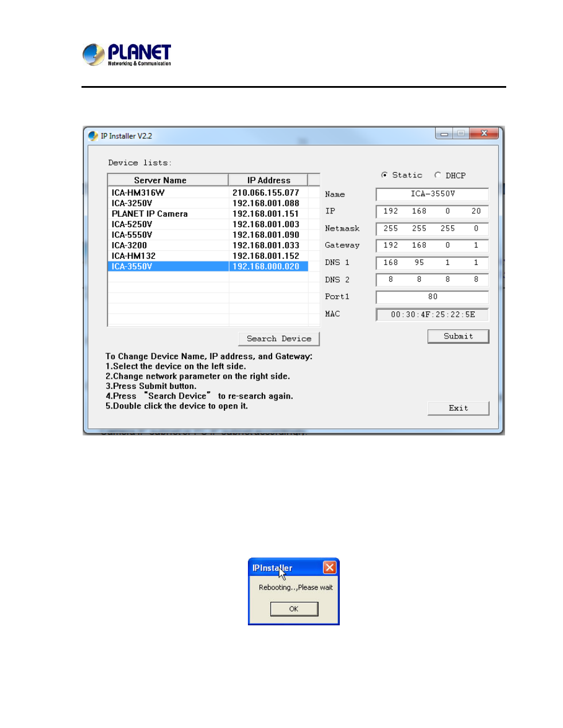This screenshot has height=728, width=563.
Task: Click the Exit button
Action: [458, 408]
